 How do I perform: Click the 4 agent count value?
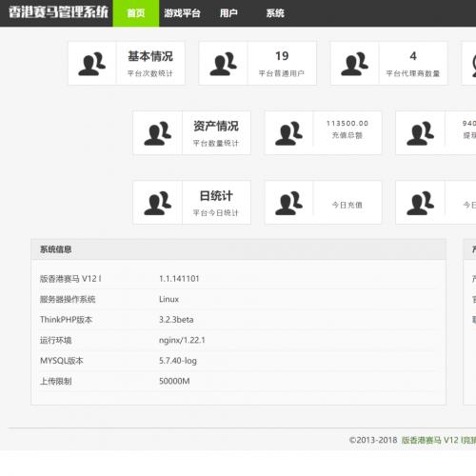pos(413,56)
